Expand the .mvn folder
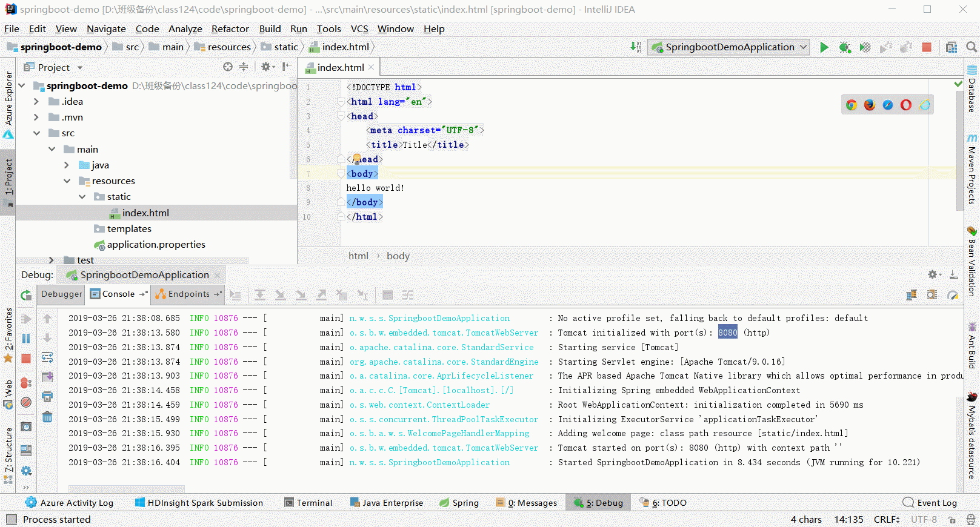This screenshot has width=980, height=527. click(36, 117)
